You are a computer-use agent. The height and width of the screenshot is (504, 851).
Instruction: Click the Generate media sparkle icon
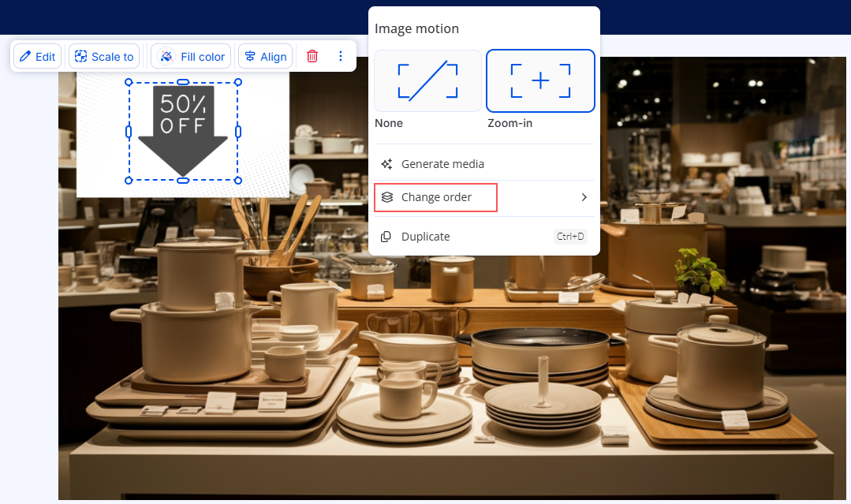[386, 164]
